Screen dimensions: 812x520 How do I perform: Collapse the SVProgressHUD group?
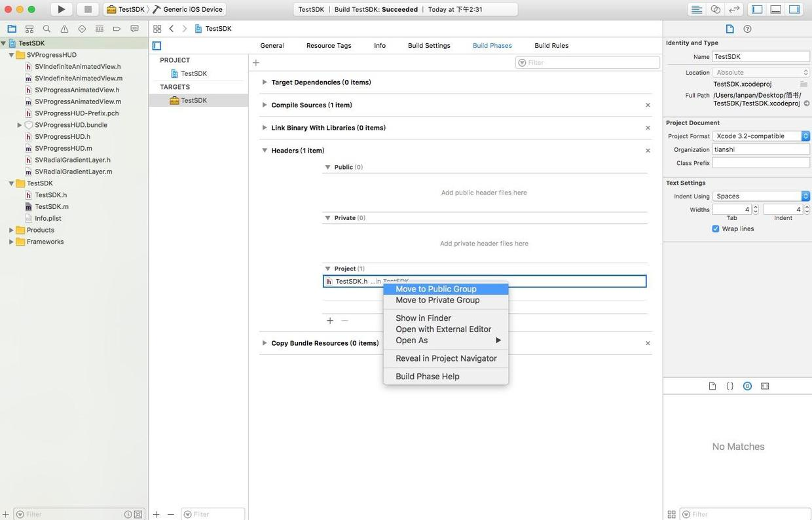12,55
